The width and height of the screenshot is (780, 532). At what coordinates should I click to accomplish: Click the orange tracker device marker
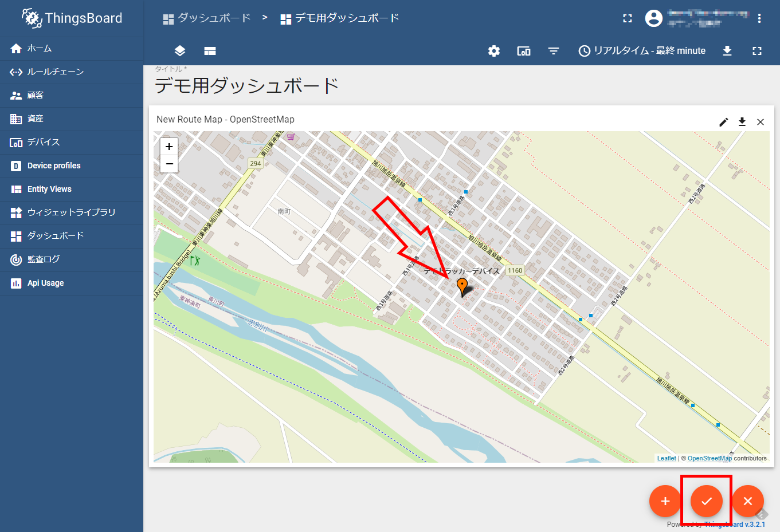462,287
